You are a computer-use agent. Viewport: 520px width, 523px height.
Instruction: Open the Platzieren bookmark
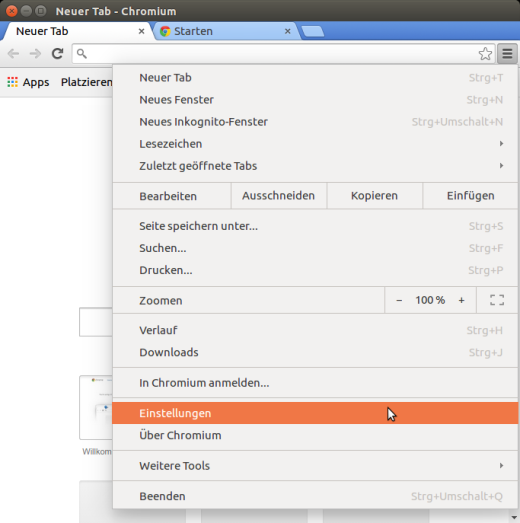pos(86,82)
